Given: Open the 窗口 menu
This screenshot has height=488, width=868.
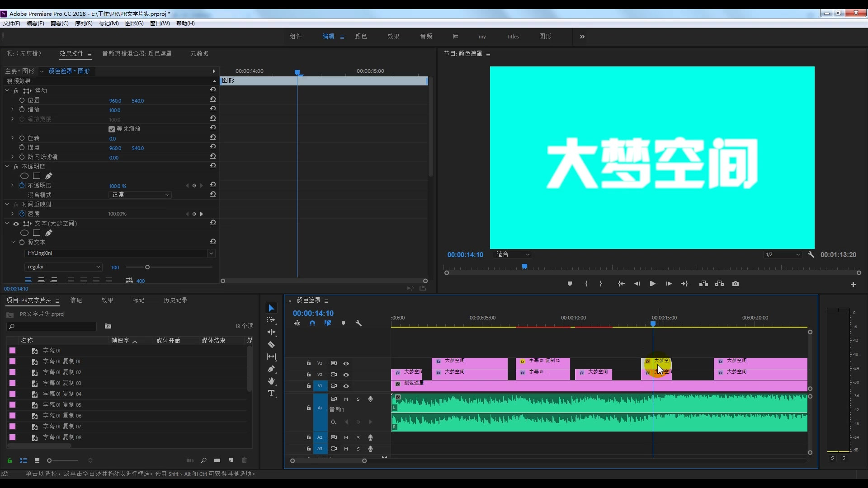Looking at the screenshot, I should [x=159, y=23].
